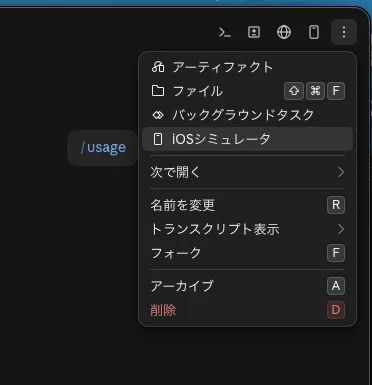Open the terminal icon in toolbar
The width and height of the screenshot is (372, 385).
point(225,32)
